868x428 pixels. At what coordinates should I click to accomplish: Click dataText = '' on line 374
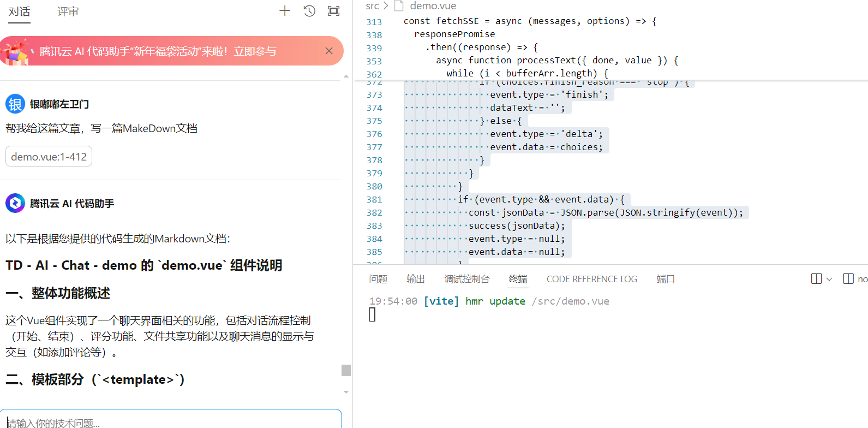pos(528,108)
